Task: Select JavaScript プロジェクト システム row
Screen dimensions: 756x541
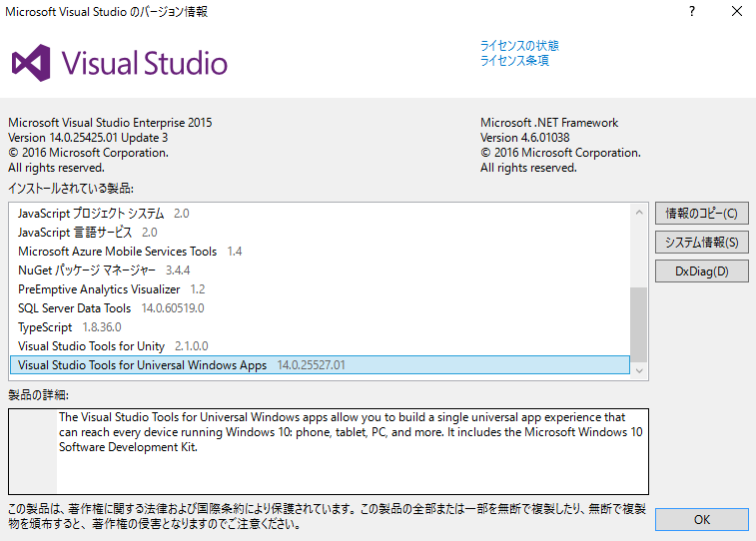Action: pos(320,214)
